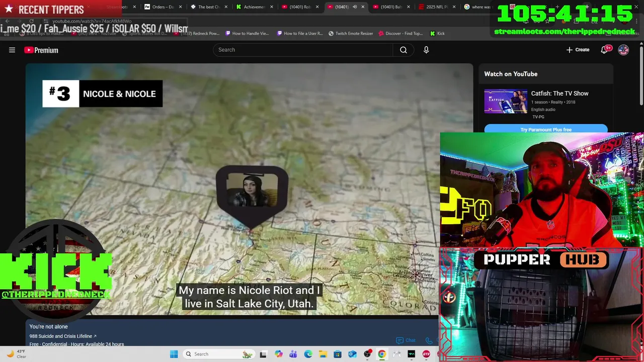Open Catfish: The TV Show thumbnail
Image resolution: width=644 pixels, height=362 pixels.
click(x=506, y=101)
